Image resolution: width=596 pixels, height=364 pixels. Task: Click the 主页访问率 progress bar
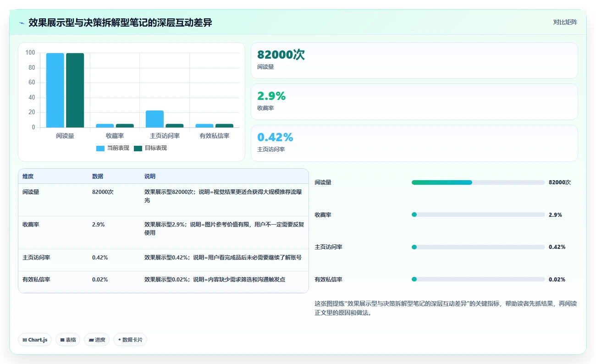(478, 247)
